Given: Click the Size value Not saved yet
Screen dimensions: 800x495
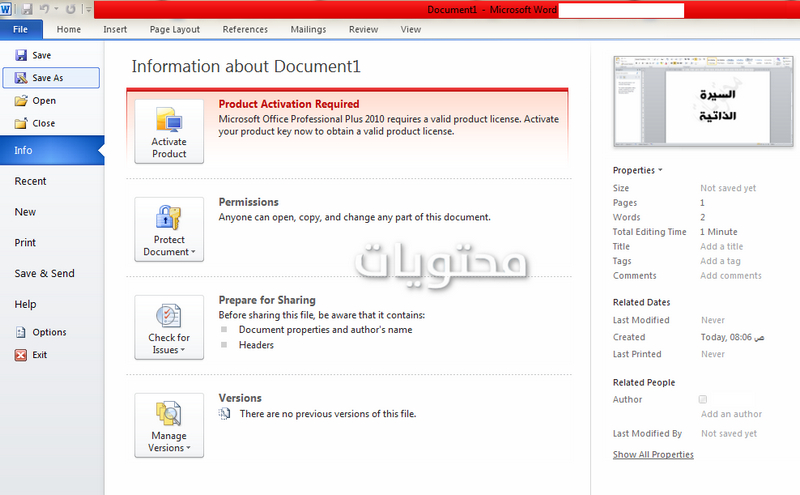Looking at the screenshot, I should (x=728, y=188).
